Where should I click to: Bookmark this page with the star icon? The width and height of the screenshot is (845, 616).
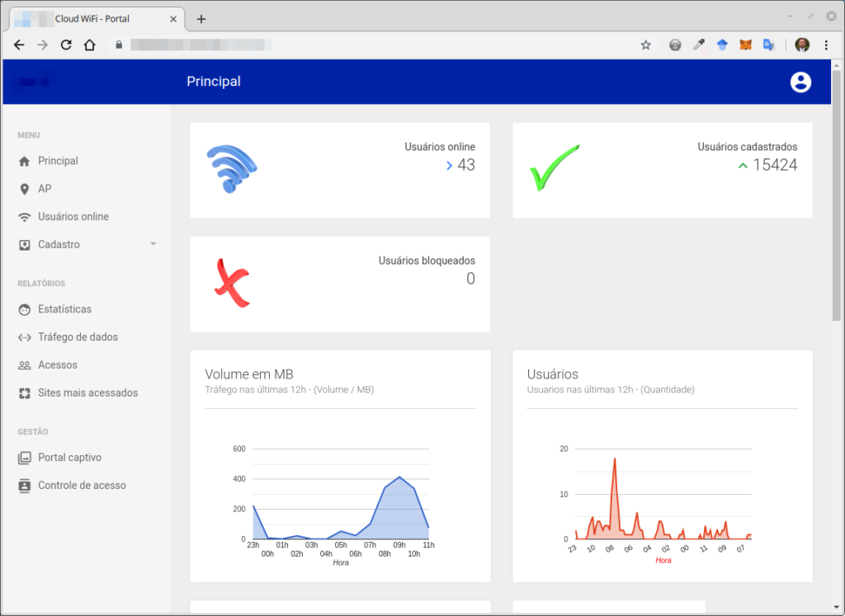click(x=645, y=45)
